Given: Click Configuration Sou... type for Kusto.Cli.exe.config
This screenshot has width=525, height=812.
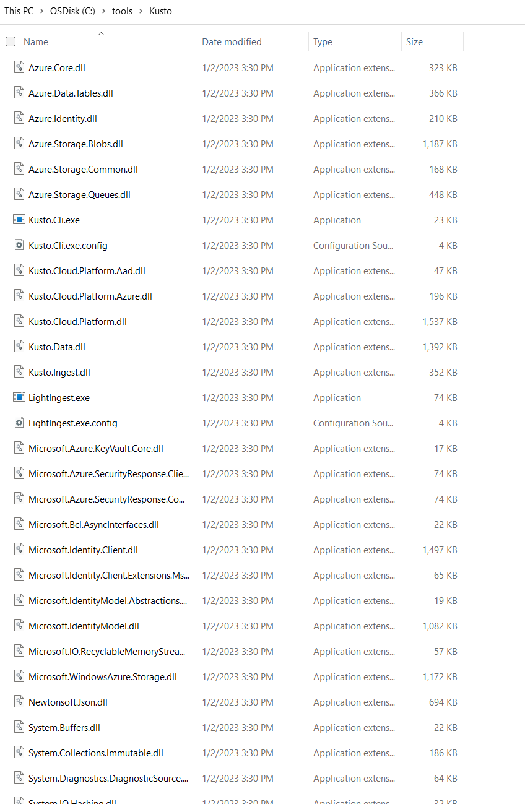Looking at the screenshot, I should point(354,246).
